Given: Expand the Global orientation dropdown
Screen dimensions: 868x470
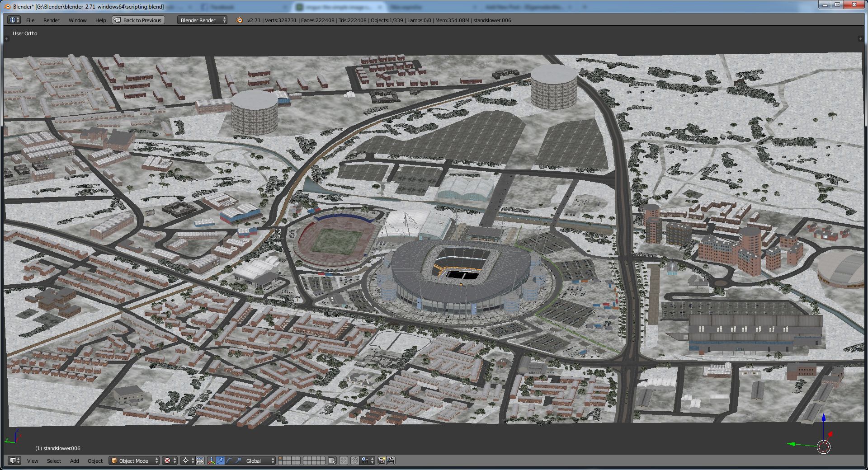Looking at the screenshot, I should point(259,461).
